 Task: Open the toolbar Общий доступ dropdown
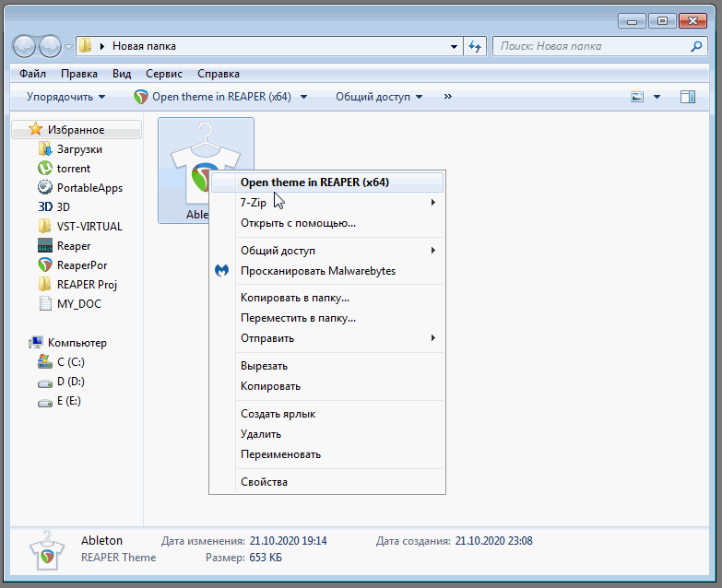[x=379, y=97]
